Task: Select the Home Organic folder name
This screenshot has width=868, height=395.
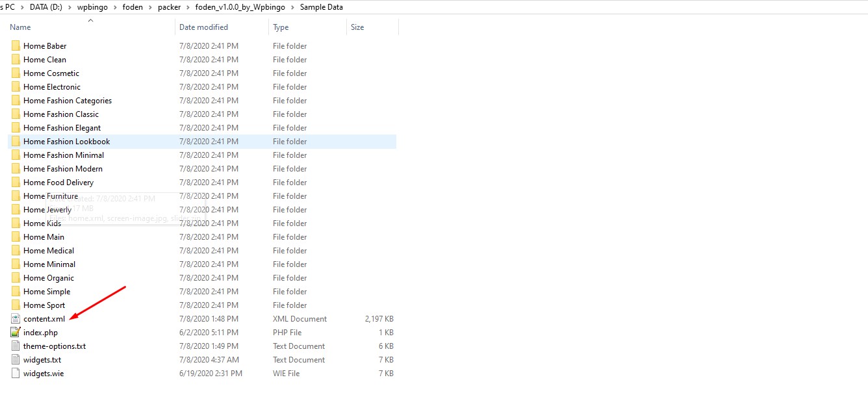Action: click(49, 278)
